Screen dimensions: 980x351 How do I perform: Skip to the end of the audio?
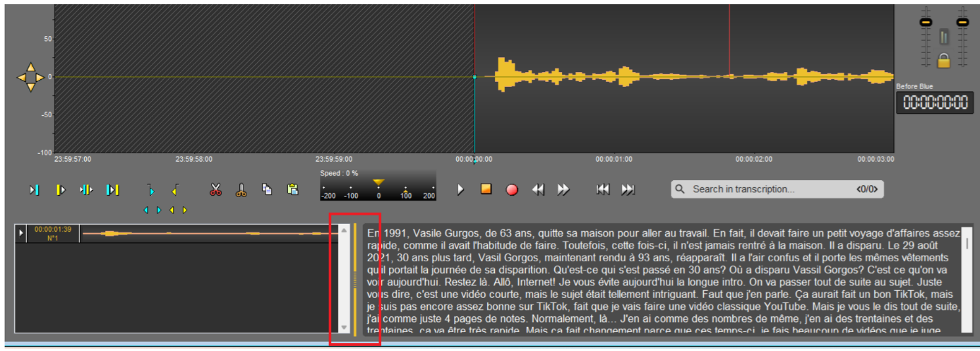(628, 189)
